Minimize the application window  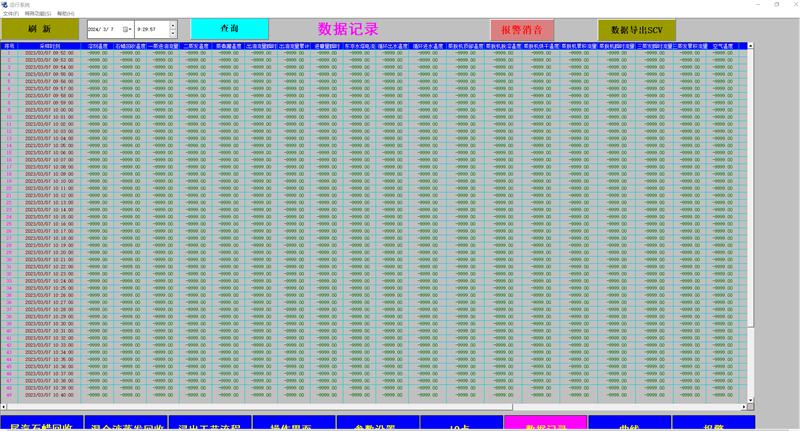coord(758,4)
